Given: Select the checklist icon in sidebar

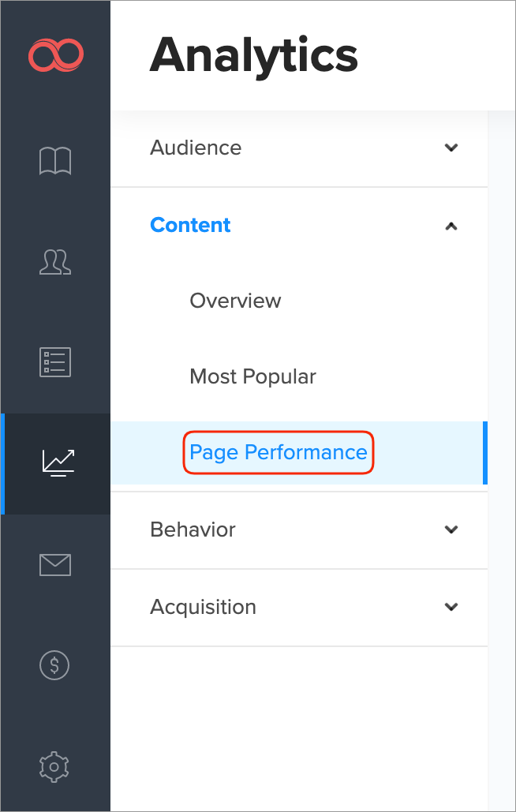Looking at the screenshot, I should pos(55,361).
